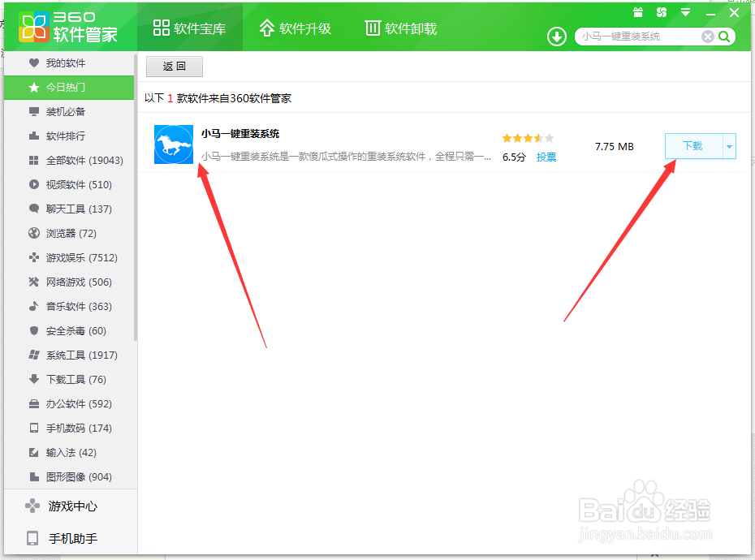The height and width of the screenshot is (560, 755).
Task: Click the 返回 button
Action: [175, 67]
